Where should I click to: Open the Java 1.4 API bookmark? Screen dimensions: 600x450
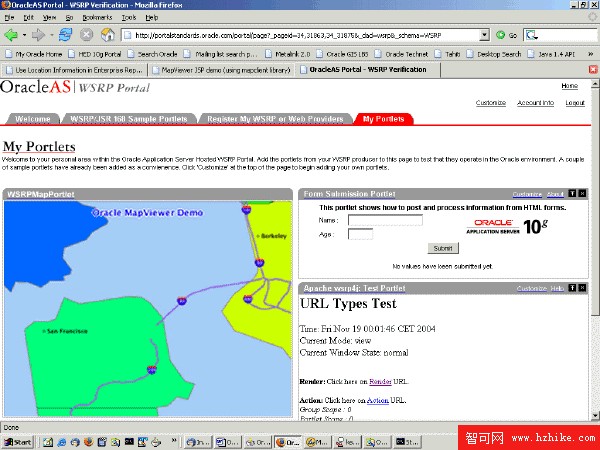click(551, 54)
